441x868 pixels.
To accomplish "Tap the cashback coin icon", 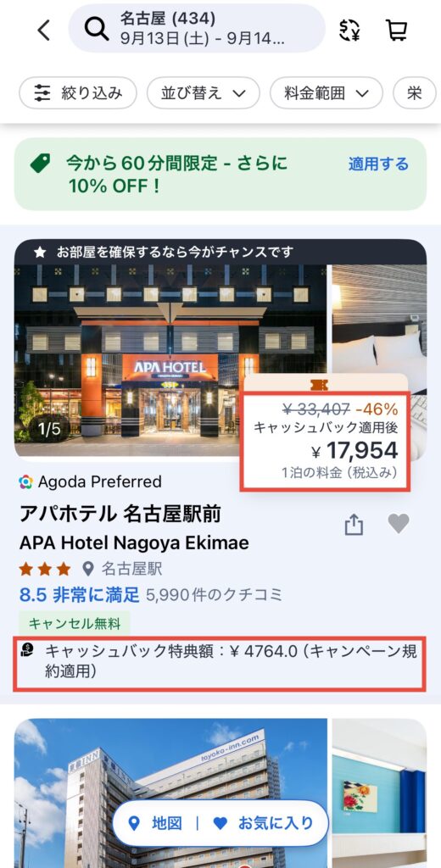I will (x=26, y=650).
